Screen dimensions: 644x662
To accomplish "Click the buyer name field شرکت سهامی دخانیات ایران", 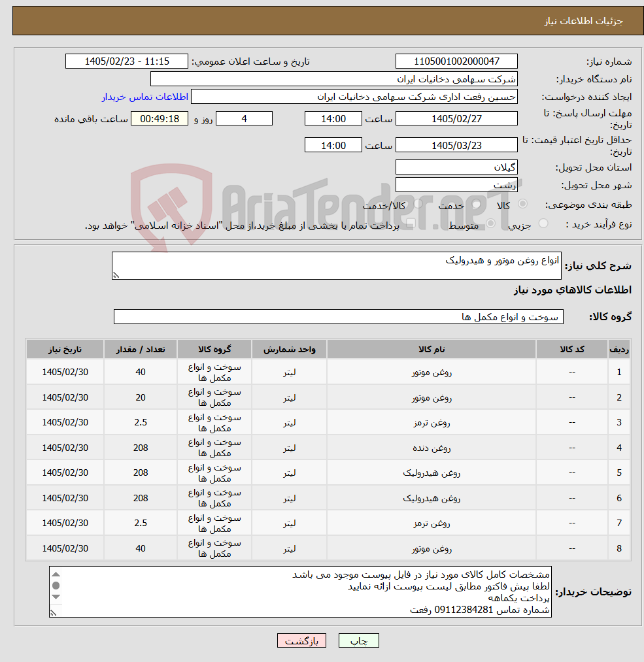I will click(x=333, y=79).
